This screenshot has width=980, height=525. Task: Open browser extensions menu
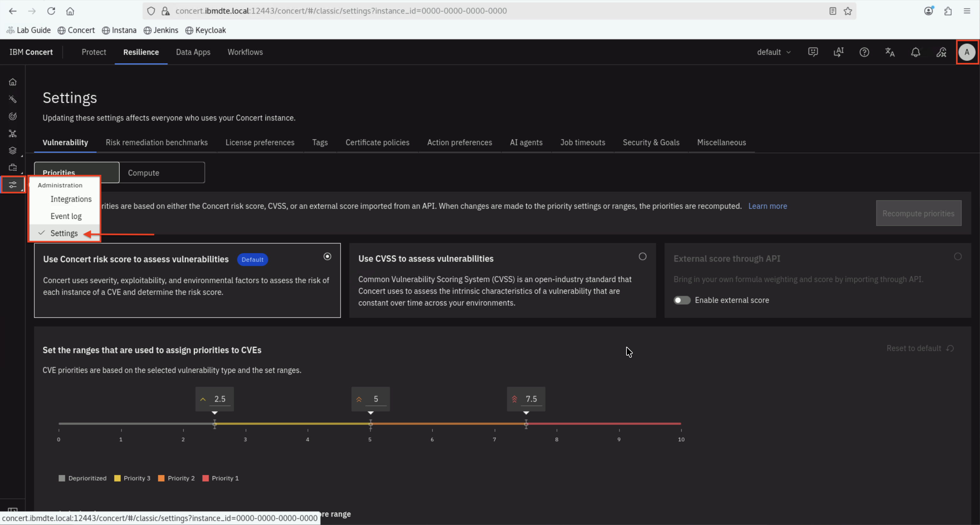click(x=948, y=11)
